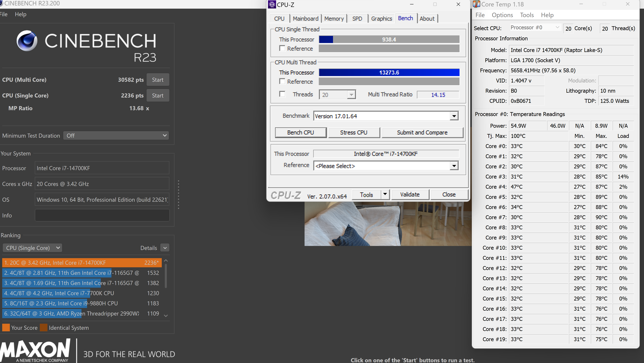Open the Benchmark version dropdown
This screenshot has height=363, width=644.
coord(386,116)
